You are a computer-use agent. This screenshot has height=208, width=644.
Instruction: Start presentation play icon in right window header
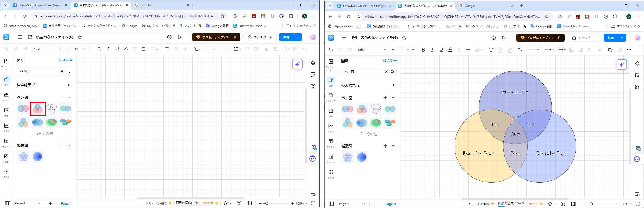pos(504,38)
